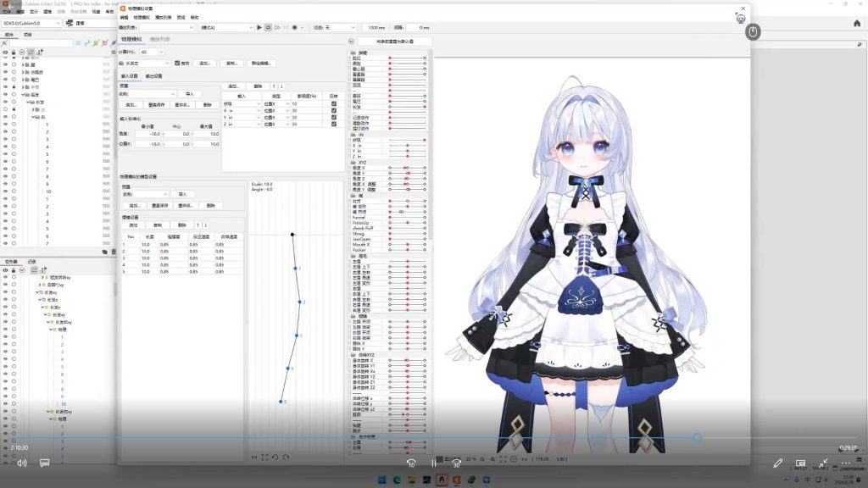Click circled chevron beside reset parameters button
The width and height of the screenshot is (868, 488).
point(351,42)
